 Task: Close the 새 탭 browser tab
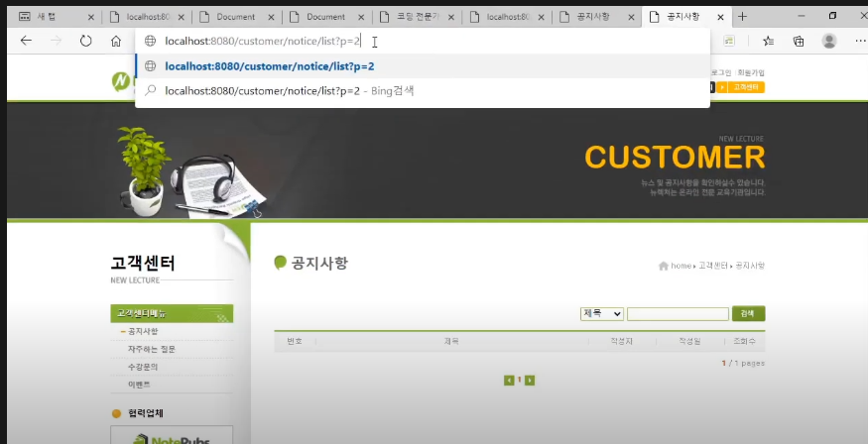(91, 17)
